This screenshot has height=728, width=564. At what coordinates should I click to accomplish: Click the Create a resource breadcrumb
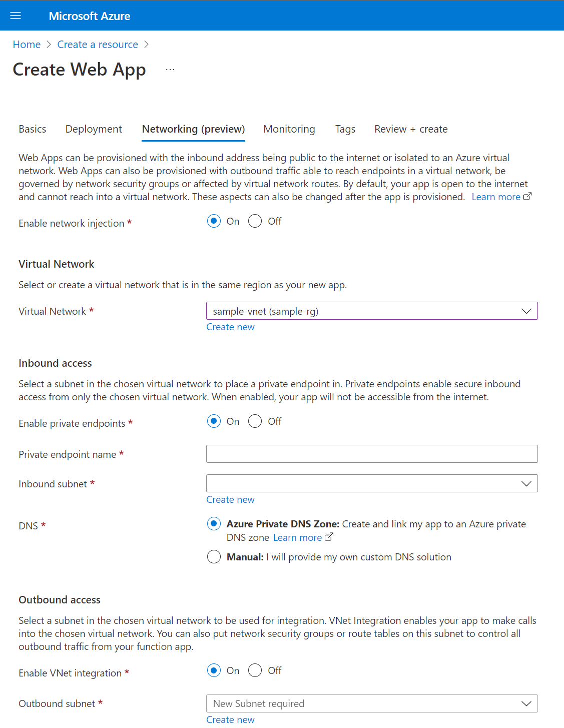coord(97,44)
